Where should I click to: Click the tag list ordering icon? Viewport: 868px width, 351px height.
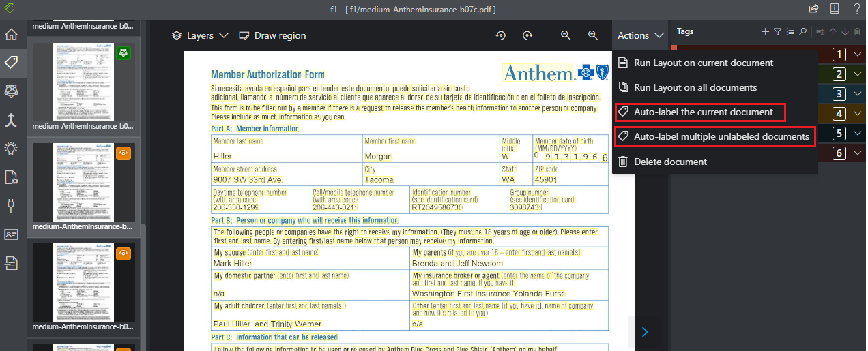(x=790, y=31)
